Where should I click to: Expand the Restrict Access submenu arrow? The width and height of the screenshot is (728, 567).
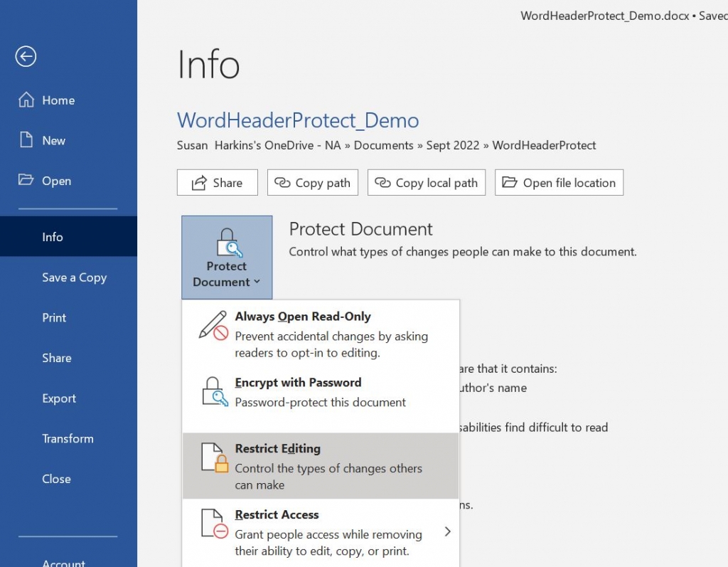click(449, 531)
